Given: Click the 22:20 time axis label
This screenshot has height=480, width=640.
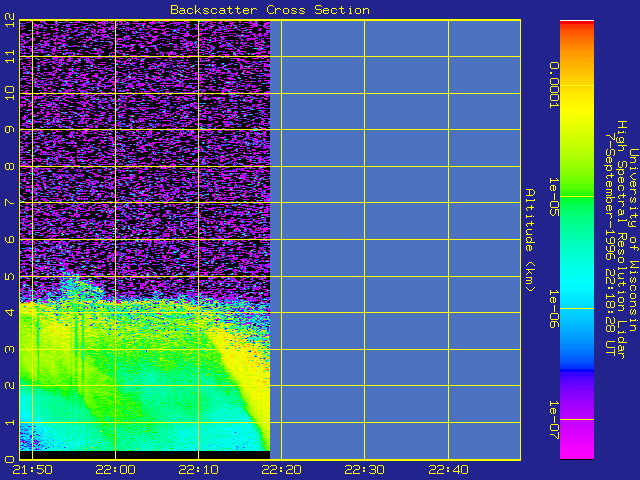Looking at the screenshot, I should (x=282, y=470).
